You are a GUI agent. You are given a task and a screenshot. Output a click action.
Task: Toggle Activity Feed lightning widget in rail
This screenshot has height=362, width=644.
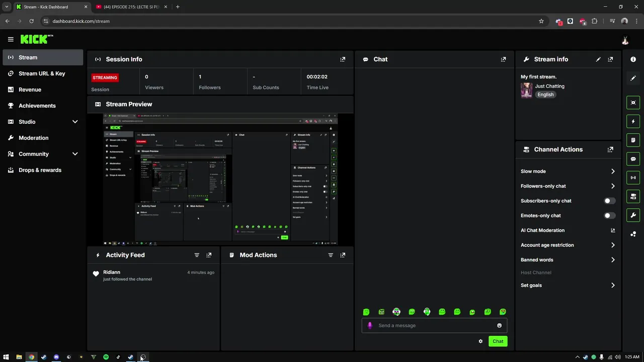[633, 121]
